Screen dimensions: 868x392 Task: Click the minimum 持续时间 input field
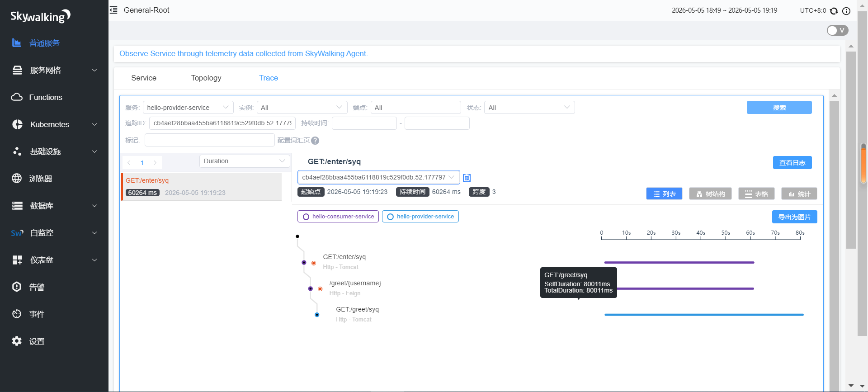364,123
